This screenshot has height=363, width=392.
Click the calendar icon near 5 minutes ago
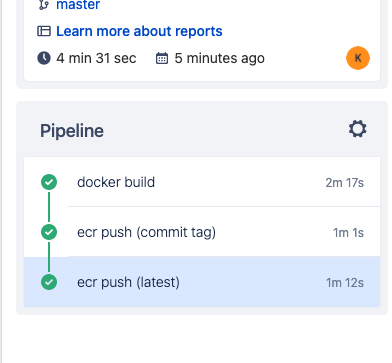(162, 58)
